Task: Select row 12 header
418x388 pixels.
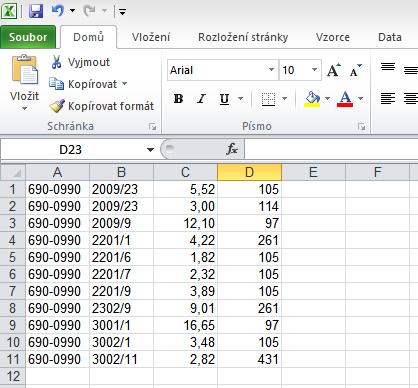Action: [x=13, y=376]
